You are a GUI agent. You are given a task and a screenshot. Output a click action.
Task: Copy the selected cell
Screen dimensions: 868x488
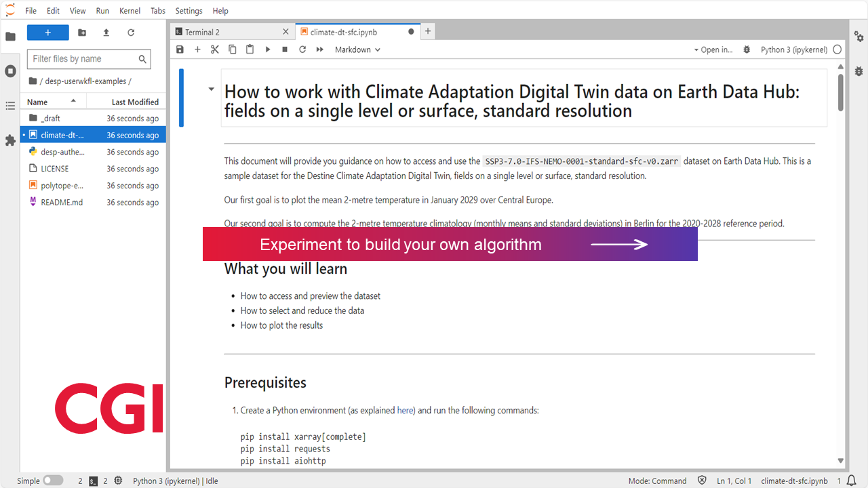click(233, 49)
